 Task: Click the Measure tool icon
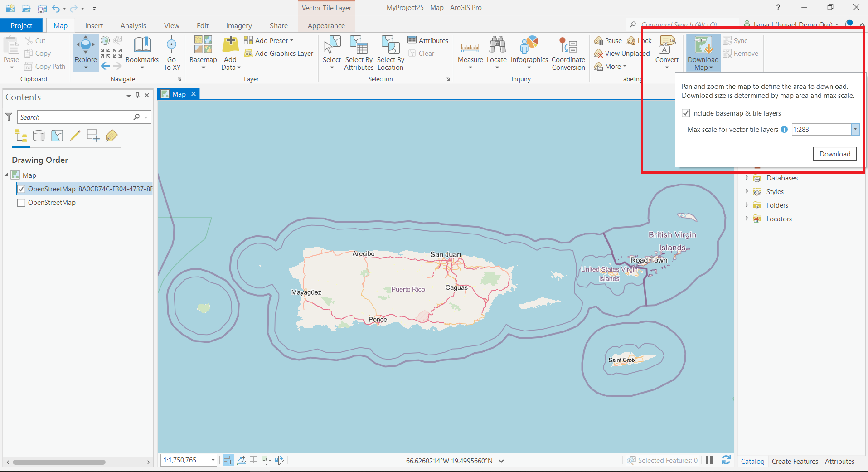pyautogui.click(x=470, y=47)
